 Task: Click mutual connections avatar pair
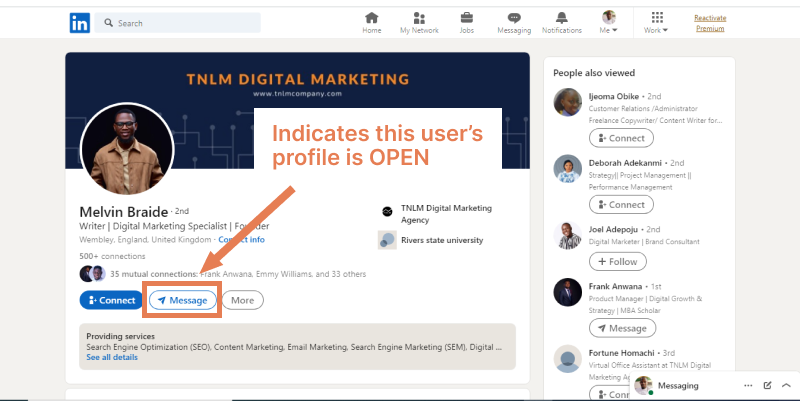pyautogui.click(x=92, y=274)
